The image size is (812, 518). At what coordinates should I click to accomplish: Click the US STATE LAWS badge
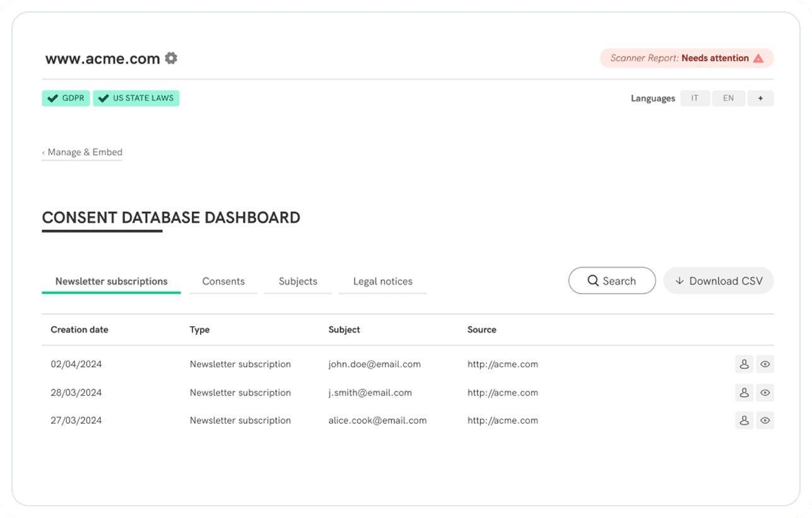tap(136, 98)
